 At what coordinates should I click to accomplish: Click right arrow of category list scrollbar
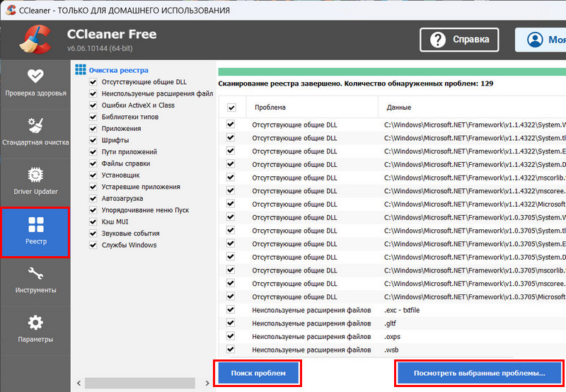(x=207, y=383)
